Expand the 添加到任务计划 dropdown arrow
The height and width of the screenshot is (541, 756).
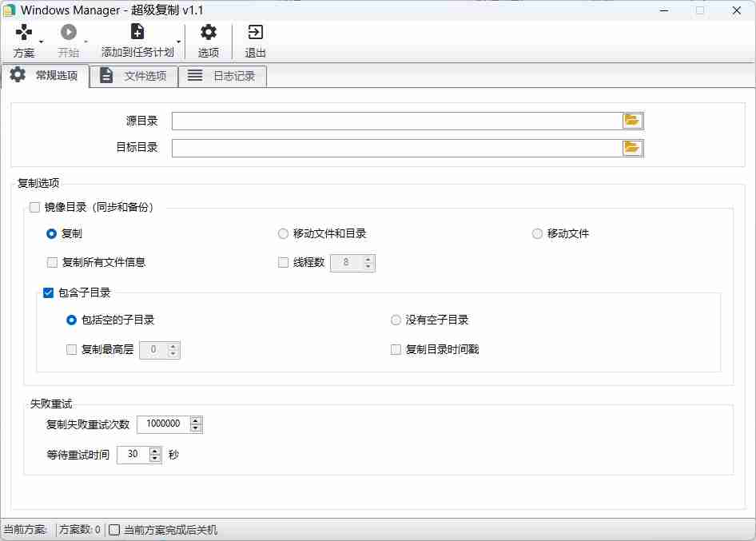pyautogui.click(x=178, y=42)
